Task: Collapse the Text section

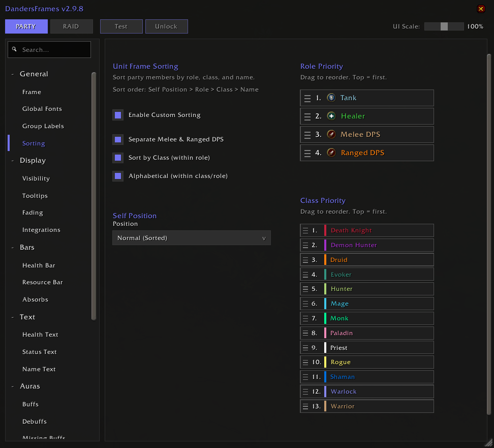Action: pos(13,317)
